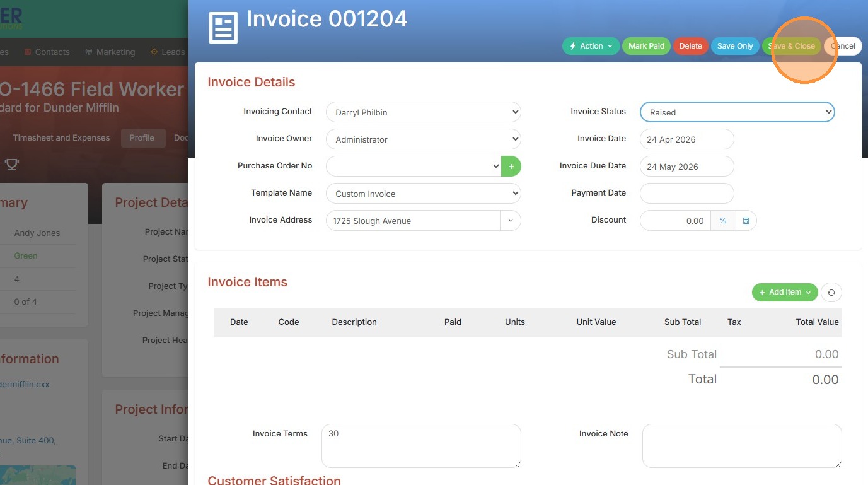The height and width of the screenshot is (485, 868).
Task: Click the Invoice Terms text box
Action: [421, 446]
